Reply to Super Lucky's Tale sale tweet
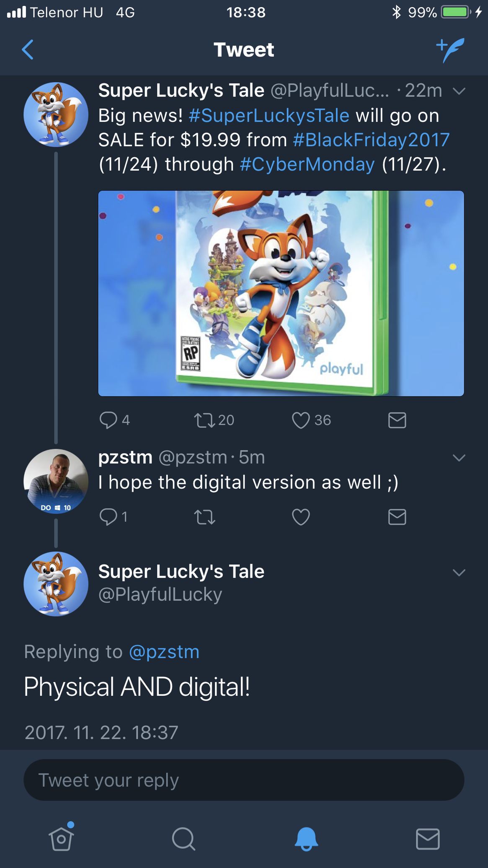This screenshot has width=488, height=868. [108, 420]
